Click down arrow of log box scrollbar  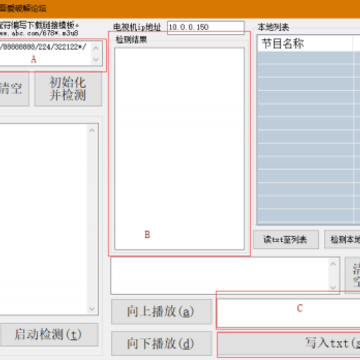[x=334, y=288]
